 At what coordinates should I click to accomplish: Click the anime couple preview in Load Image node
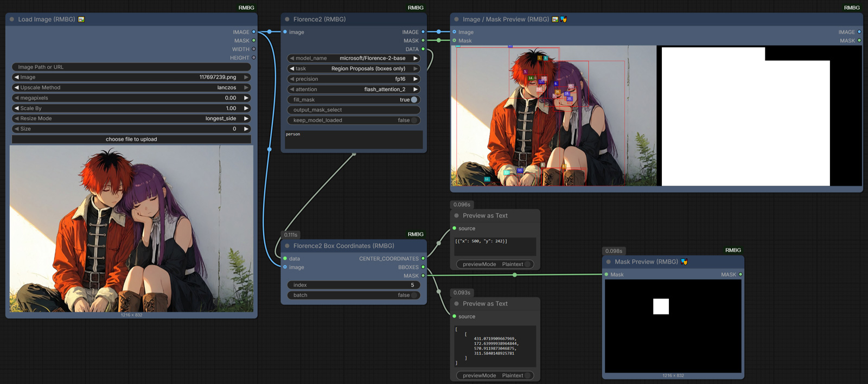pos(131,228)
